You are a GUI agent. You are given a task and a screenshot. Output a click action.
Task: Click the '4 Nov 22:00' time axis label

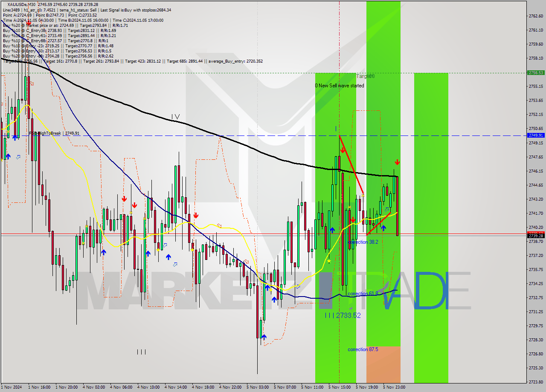click(230, 387)
